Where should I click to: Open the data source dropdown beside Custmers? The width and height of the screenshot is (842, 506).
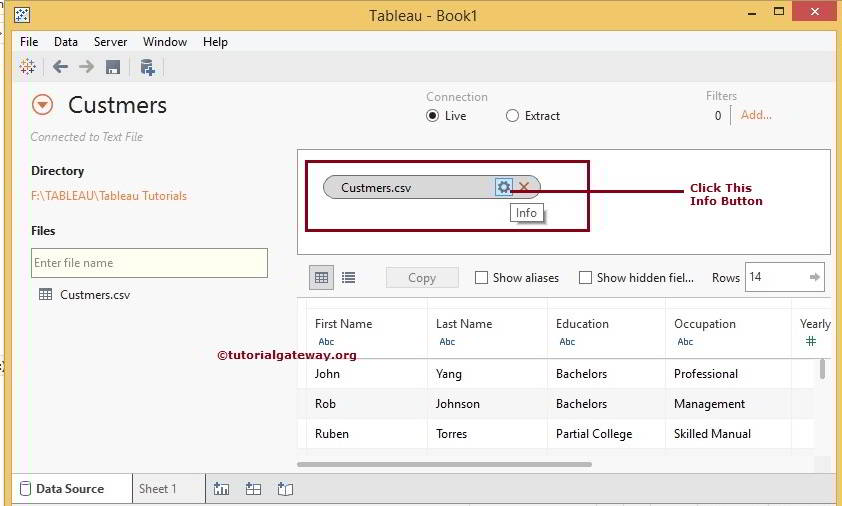click(x=42, y=105)
